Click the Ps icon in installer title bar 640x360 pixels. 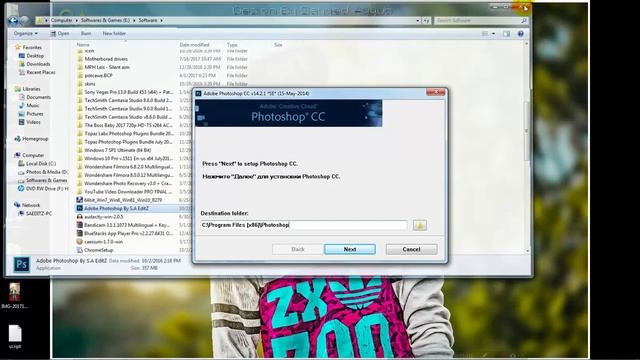pyautogui.click(x=198, y=93)
